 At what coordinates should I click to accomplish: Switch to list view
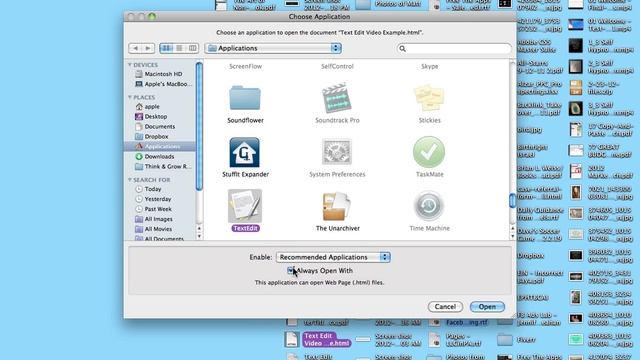179,48
